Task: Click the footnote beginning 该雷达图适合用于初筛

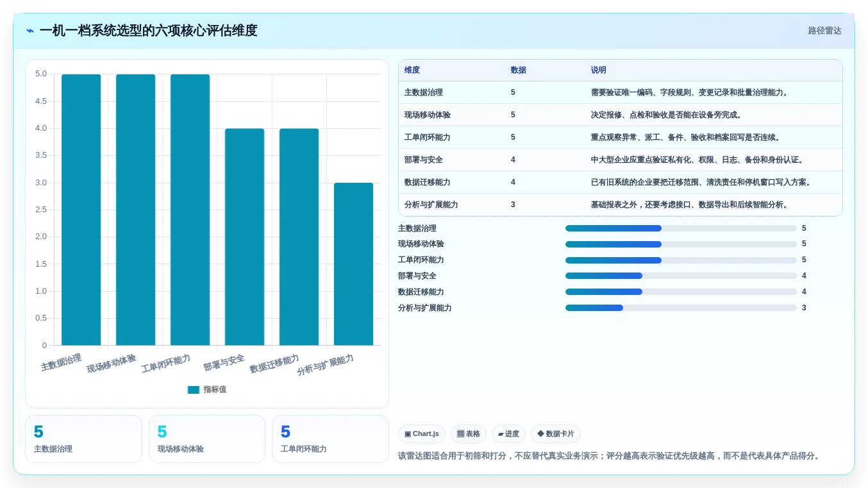Action: [610, 456]
